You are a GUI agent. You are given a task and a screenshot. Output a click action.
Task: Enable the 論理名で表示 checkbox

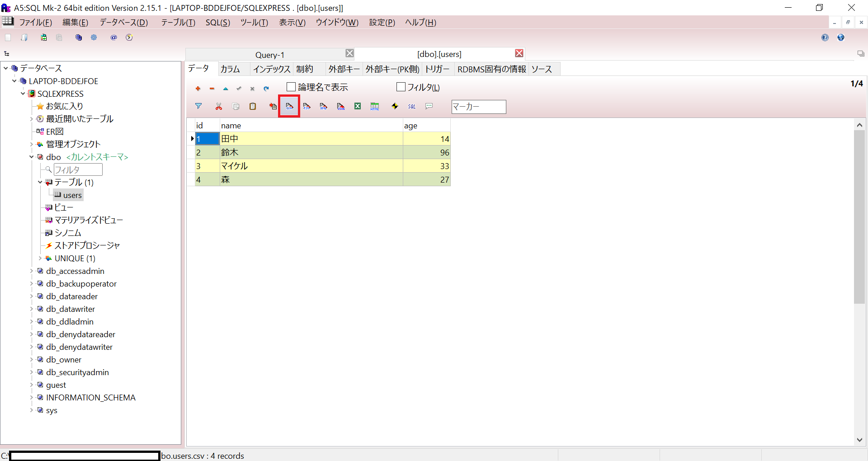pos(292,87)
